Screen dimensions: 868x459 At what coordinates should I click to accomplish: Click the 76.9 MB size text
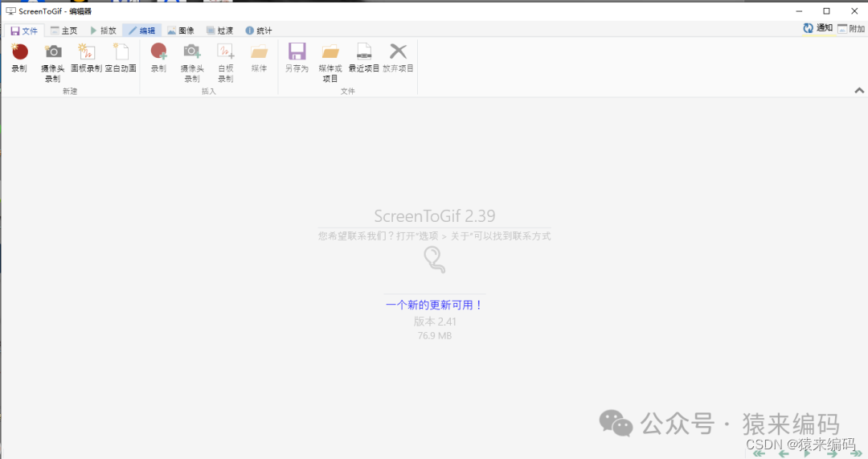[435, 335]
